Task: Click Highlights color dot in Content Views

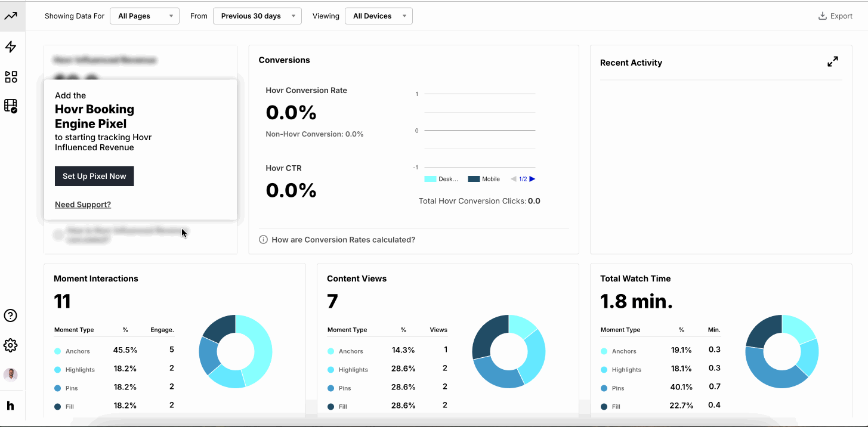Action: [x=330, y=370]
